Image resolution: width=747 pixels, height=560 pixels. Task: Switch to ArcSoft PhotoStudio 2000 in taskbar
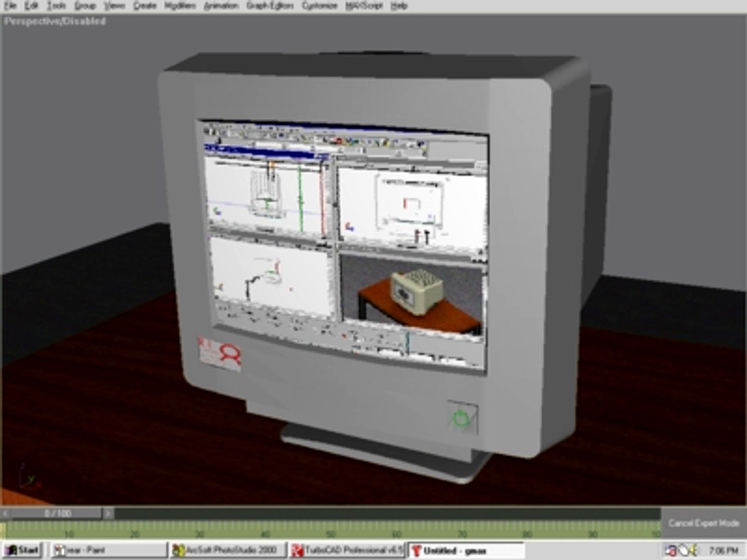(229, 550)
